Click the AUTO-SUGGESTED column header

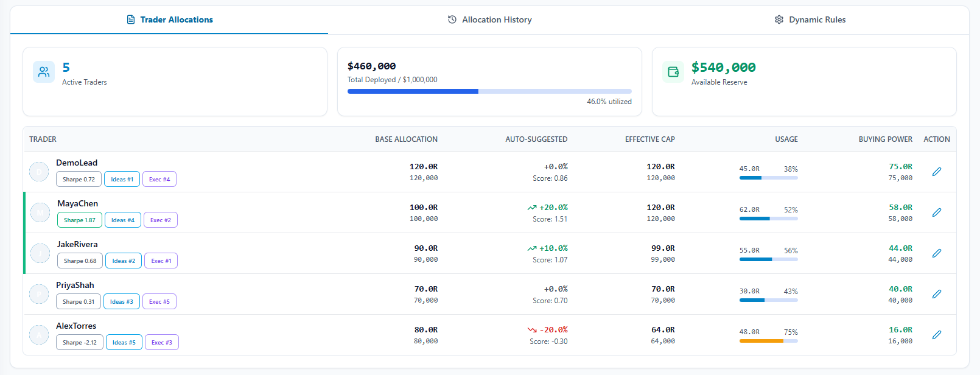coord(536,139)
